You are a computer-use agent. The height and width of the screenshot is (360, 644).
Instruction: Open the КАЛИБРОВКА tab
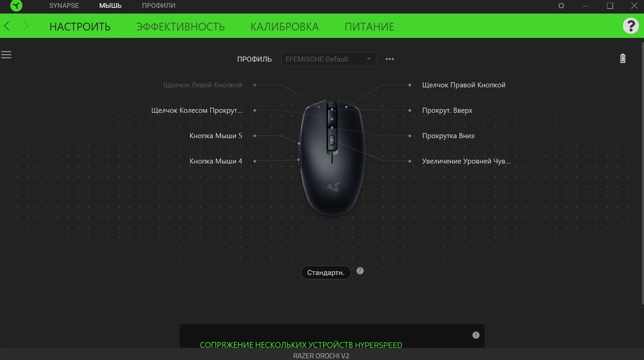(284, 27)
